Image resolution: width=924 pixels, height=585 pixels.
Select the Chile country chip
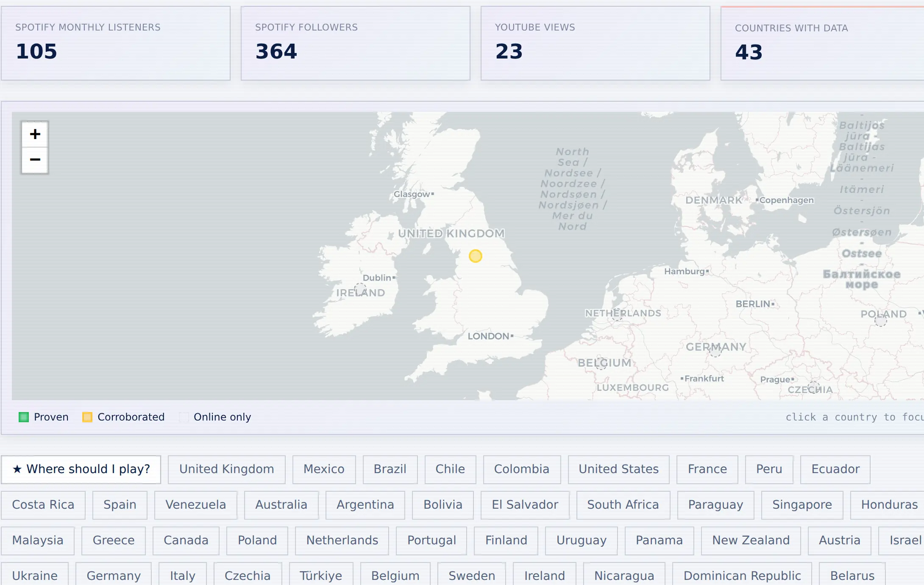451,469
